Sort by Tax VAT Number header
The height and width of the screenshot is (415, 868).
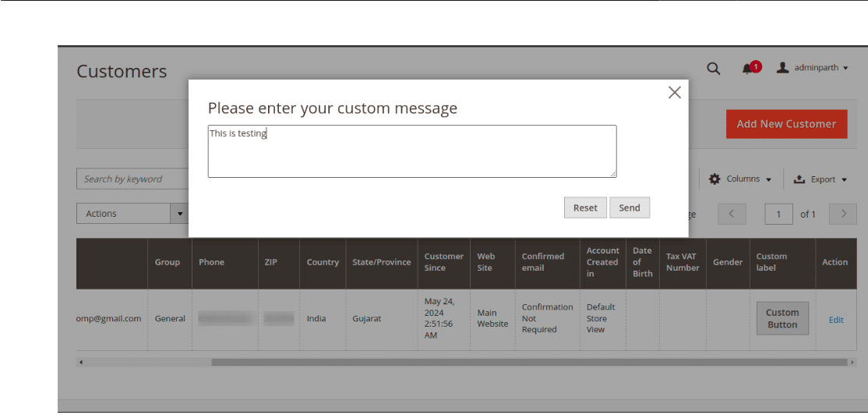click(683, 262)
